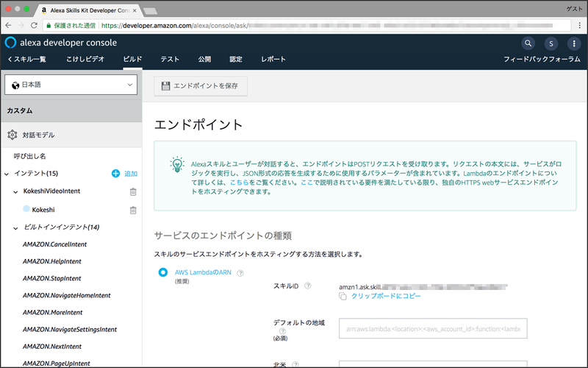Select AMAZON.NextIntent in the list

coord(52,347)
